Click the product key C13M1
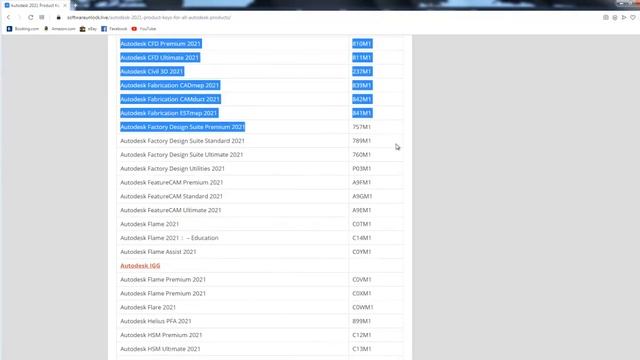The width and height of the screenshot is (640, 360). coord(362,349)
